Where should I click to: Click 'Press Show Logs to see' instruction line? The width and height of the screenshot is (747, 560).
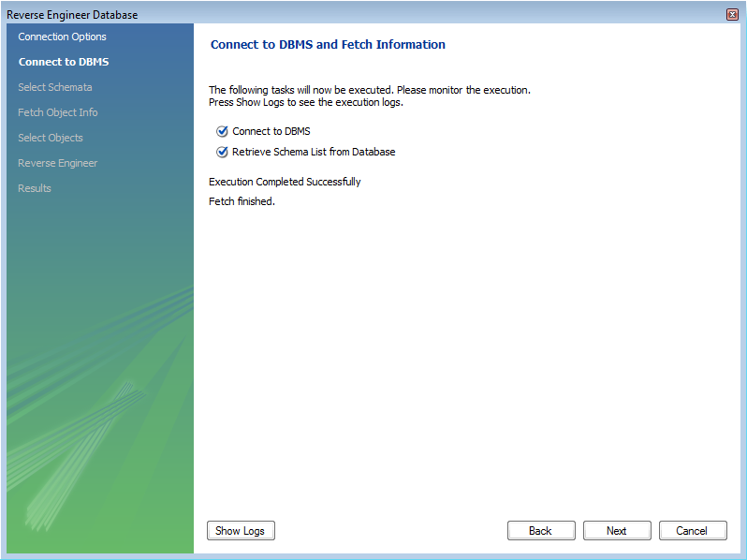306,102
